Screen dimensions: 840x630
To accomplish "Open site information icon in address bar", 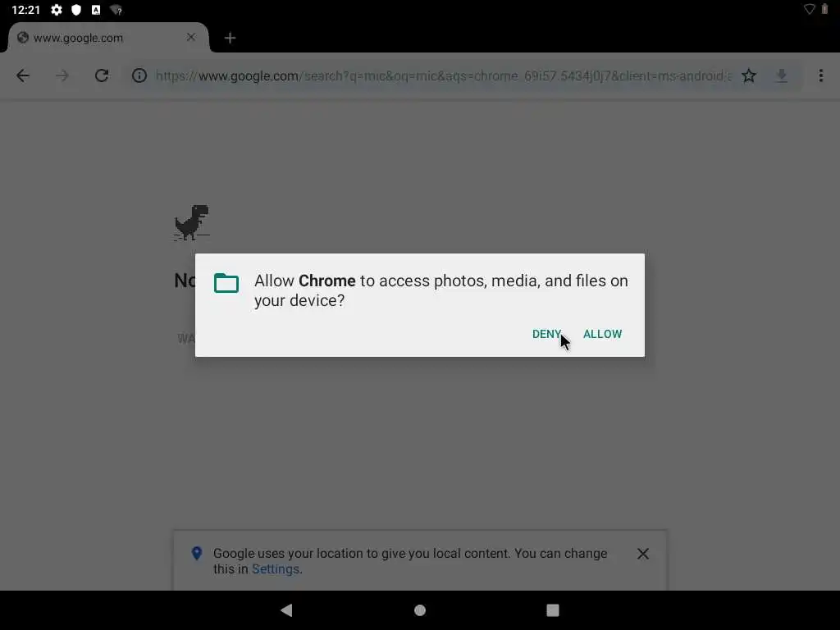I will pos(139,75).
